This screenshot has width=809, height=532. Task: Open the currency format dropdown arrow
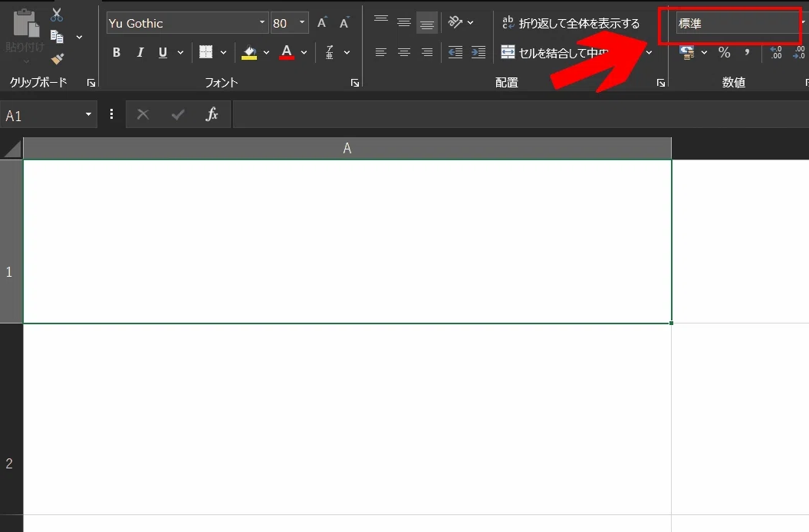click(704, 52)
